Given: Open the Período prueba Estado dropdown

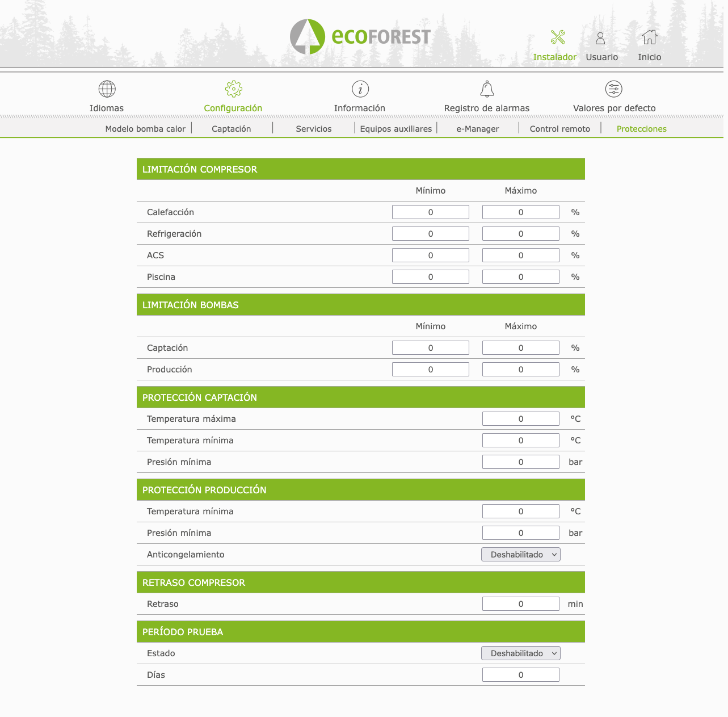Looking at the screenshot, I should pyautogui.click(x=520, y=653).
